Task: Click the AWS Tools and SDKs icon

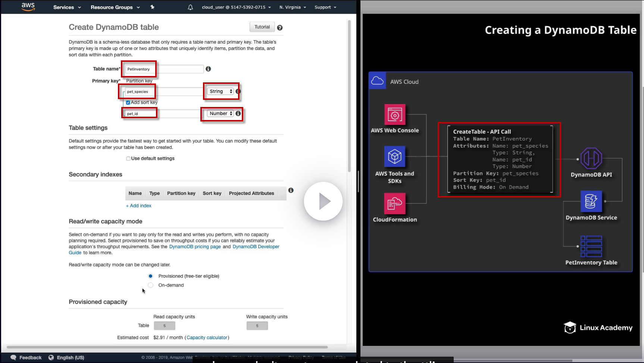Action: 394,157
